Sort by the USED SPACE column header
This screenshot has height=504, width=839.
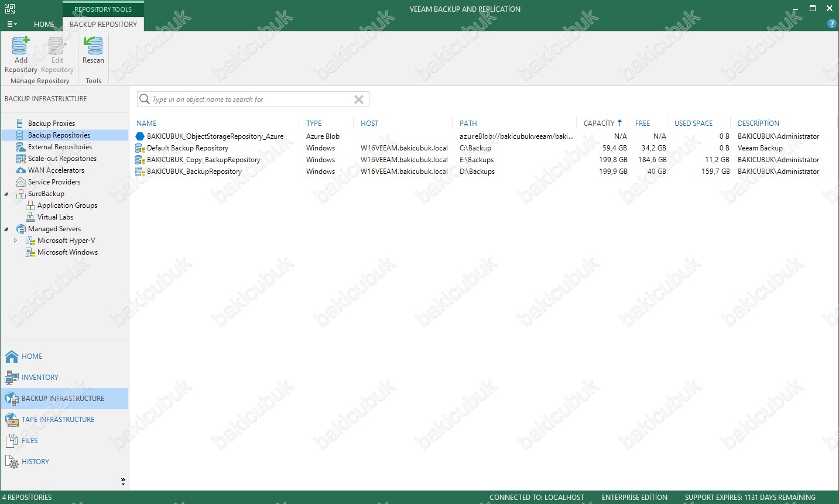693,124
